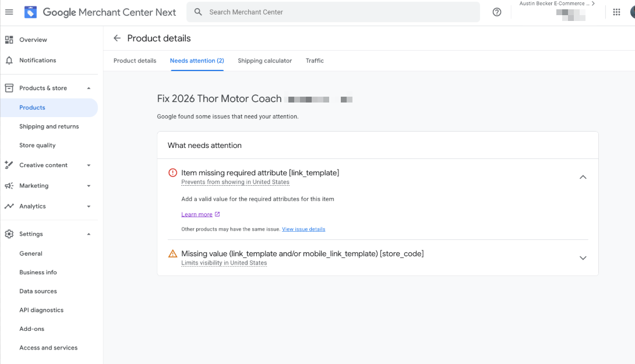
Task: Focus the Search Merchant Center field
Action: click(x=333, y=12)
